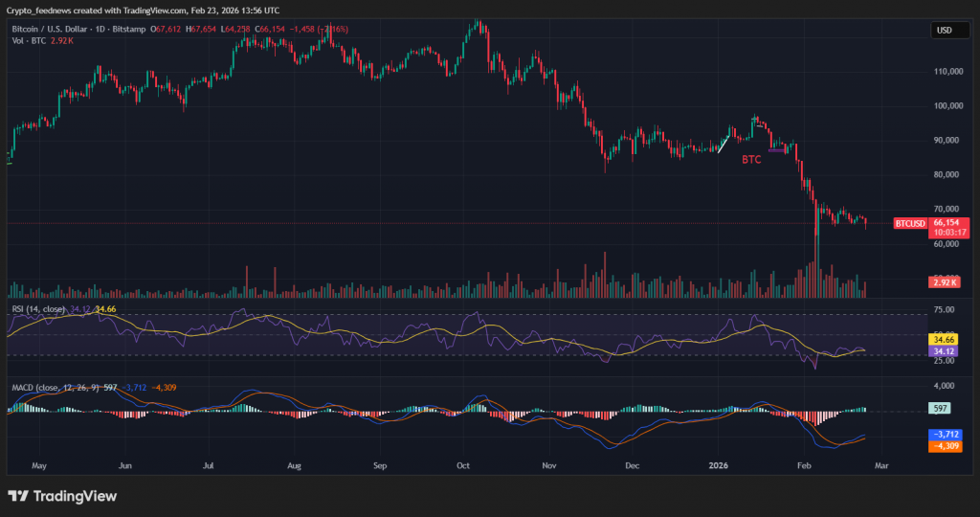Click the Aug label on time axis
The height and width of the screenshot is (517, 980).
(294, 465)
